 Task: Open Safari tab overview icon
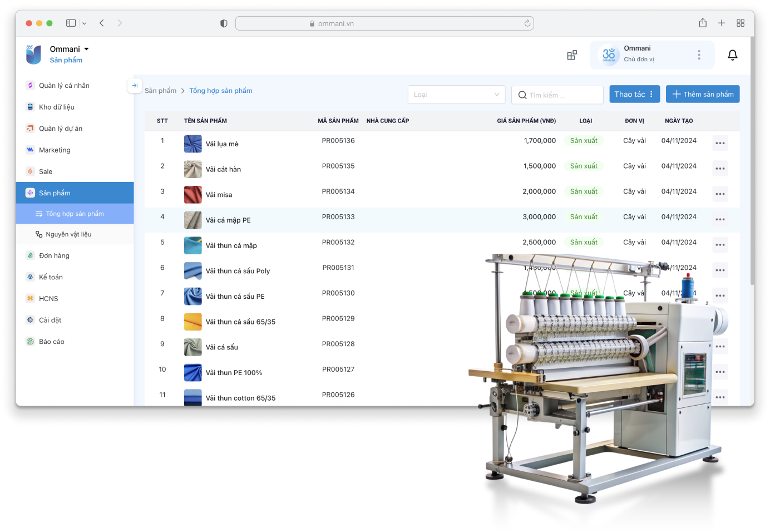740,23
